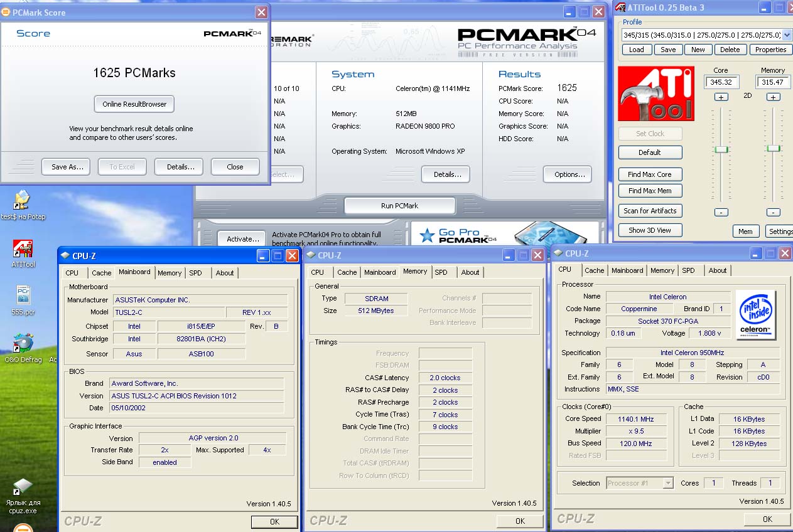This screenshot has height=532, width=793.
Task: Click Save profile button in ATITool
Action: point(669,50)
